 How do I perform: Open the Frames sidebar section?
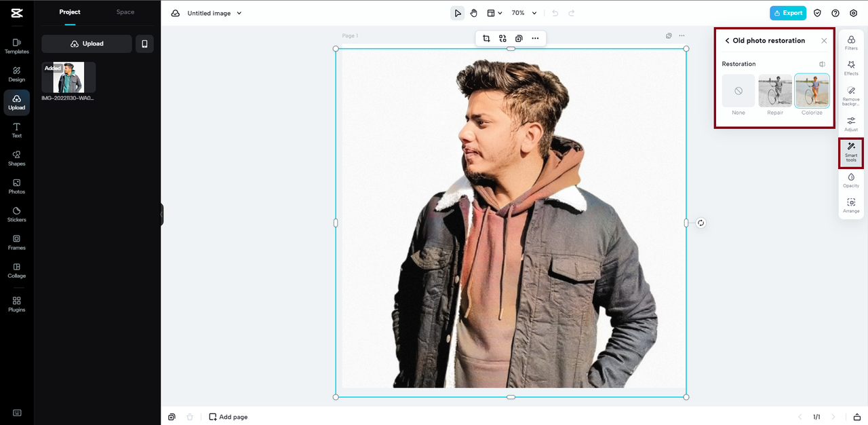[17, 242]
